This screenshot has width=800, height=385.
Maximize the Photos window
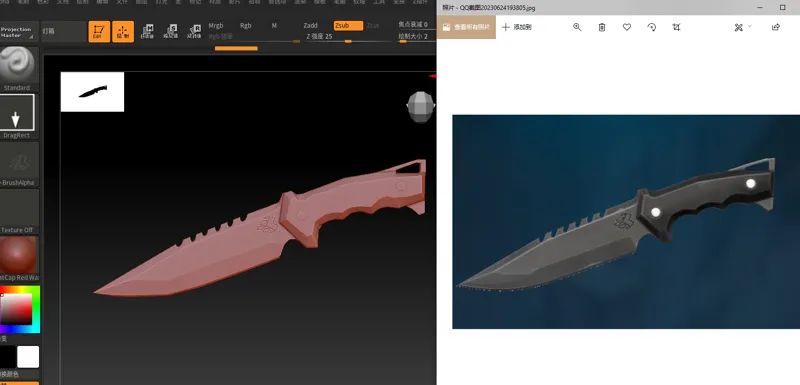783,8
